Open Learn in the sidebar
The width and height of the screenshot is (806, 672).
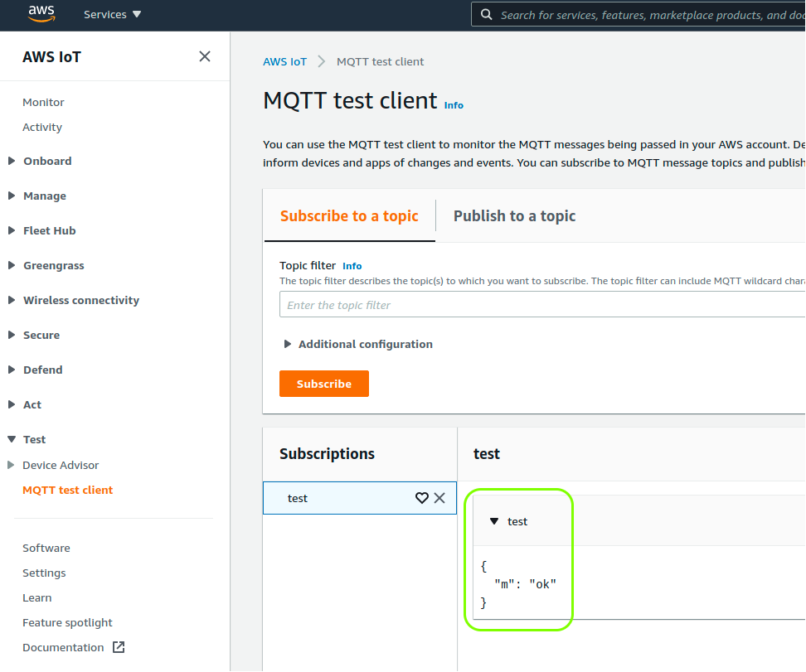(x=37, y=597)
